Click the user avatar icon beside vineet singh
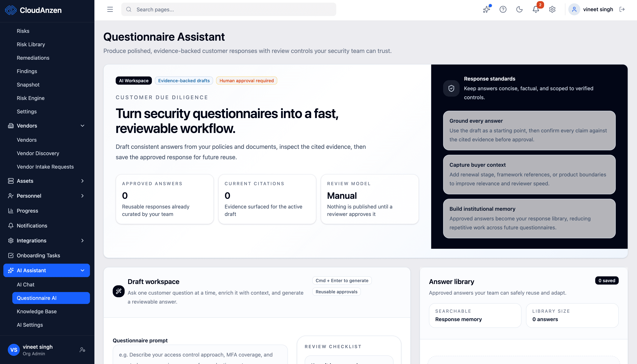 pos(574,10)
